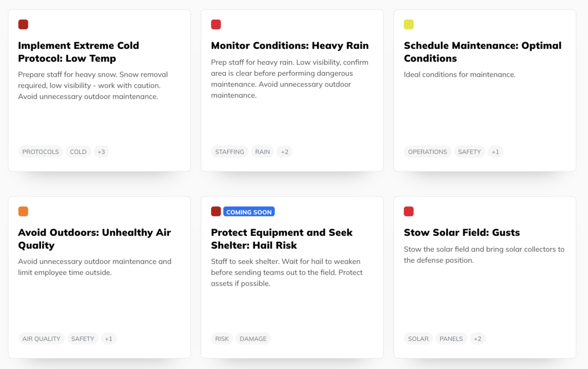This screenshot has width=588, height=369.
Task: Click the DAMAGE tag on Hail Risk card
Action: 253,339
